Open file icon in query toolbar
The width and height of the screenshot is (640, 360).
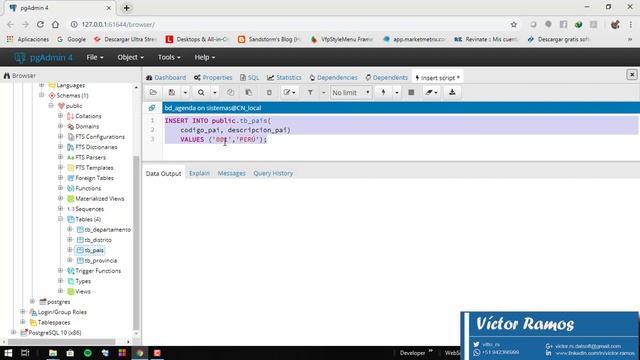(x=153, y=93)
